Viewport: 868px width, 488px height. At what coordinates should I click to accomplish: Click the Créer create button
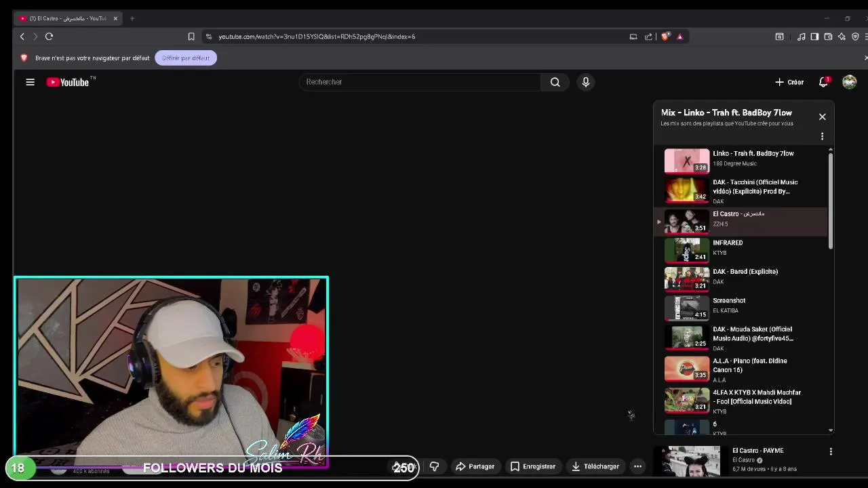point(789,82)
